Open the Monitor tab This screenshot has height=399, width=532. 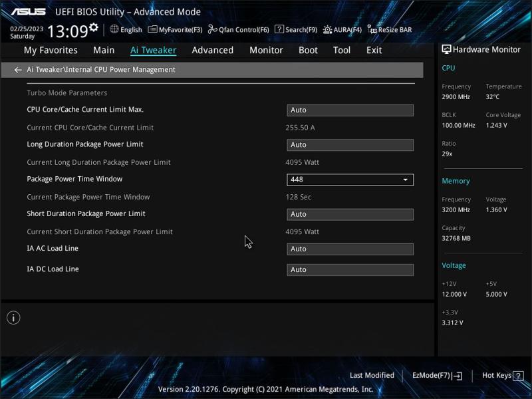pyautogui.click(x=266, y=51)
